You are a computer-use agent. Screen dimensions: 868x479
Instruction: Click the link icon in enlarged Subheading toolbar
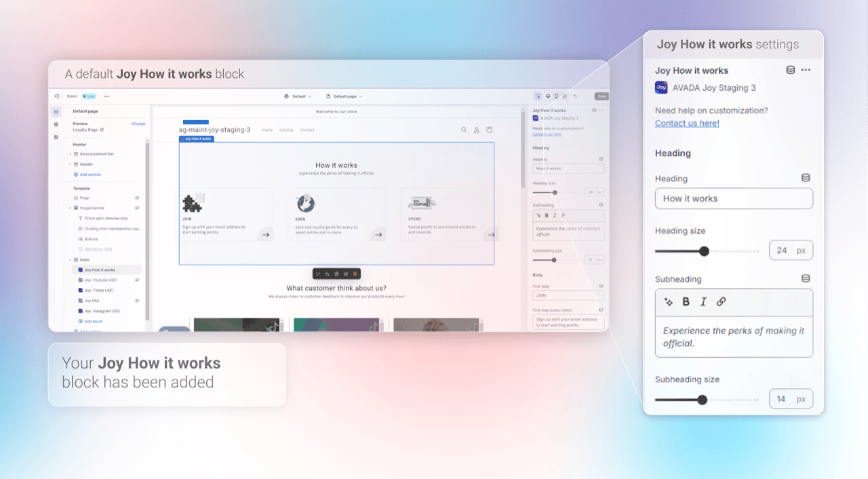pos(721,302)
